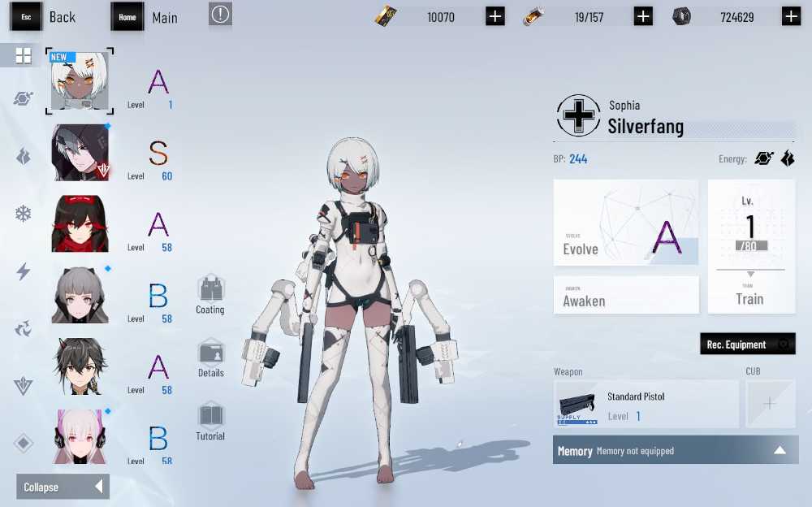Screen dimensions: 812x507
Task: Select the pink-haired headphone character portrait
Action: tap(80, 436)
